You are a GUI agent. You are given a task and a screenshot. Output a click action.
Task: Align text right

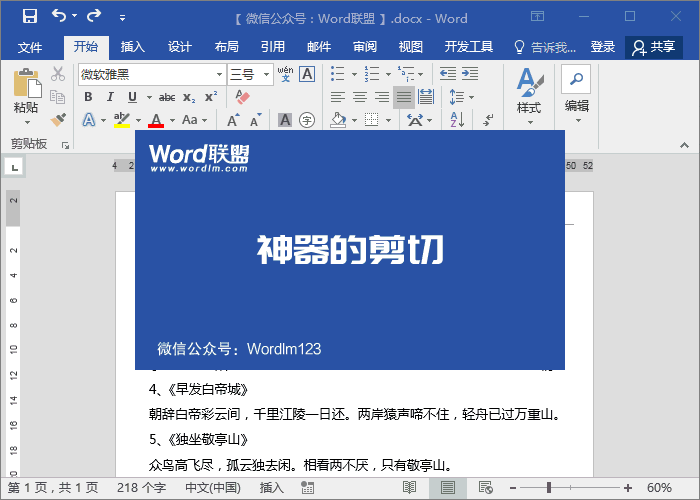382,97
